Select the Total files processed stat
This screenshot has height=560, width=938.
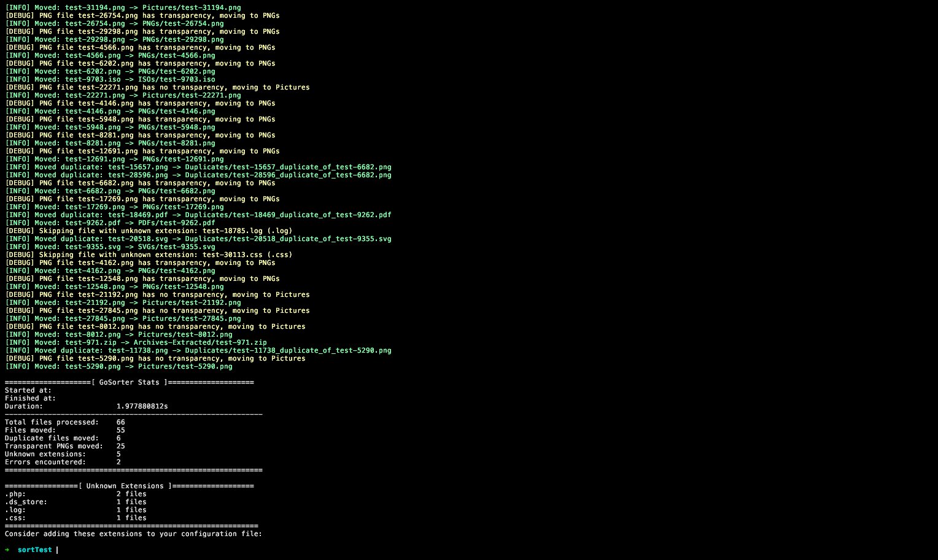64,422
